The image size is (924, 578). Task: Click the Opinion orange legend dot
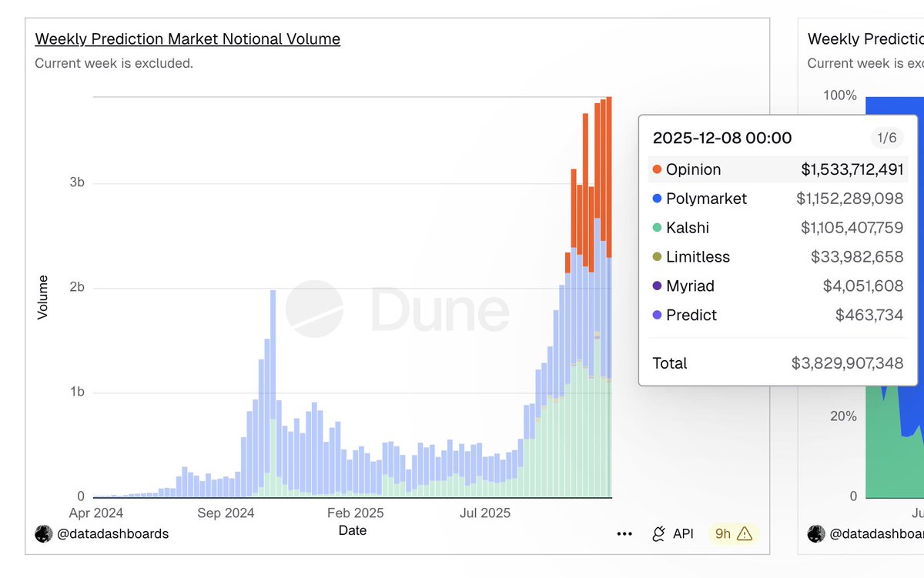click(x=657, y=170)
